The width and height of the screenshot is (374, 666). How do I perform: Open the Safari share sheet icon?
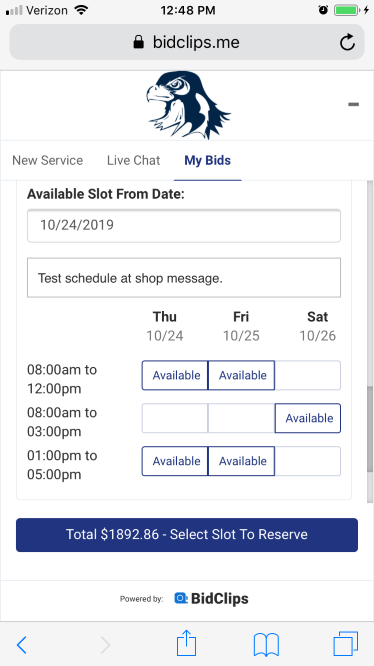pyautogui.click(x=186, y=643)
